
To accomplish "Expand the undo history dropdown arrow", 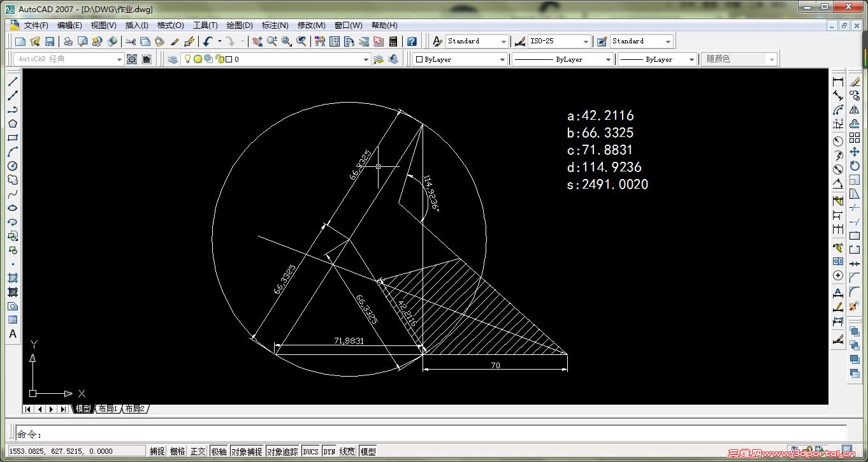I will (219, 41).
